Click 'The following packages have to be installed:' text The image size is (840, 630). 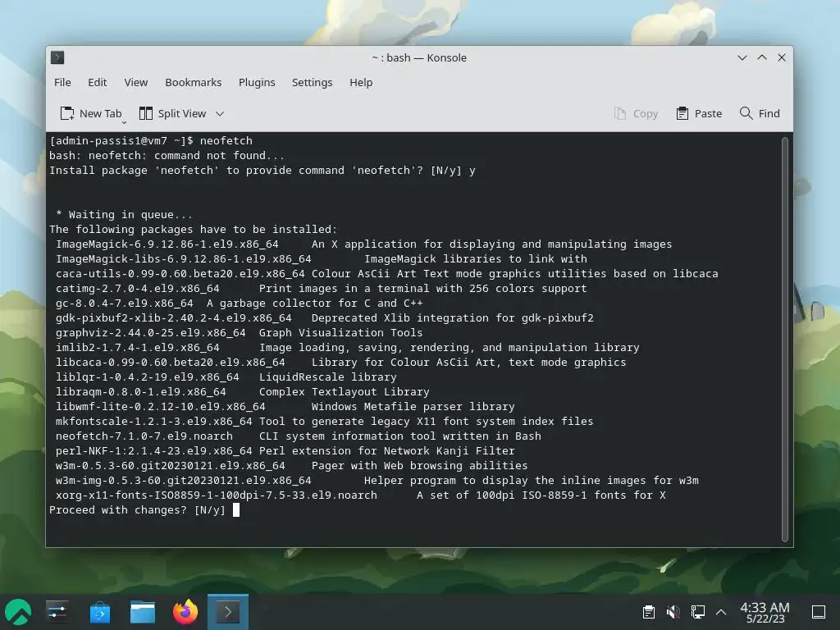tap(194, 230)
